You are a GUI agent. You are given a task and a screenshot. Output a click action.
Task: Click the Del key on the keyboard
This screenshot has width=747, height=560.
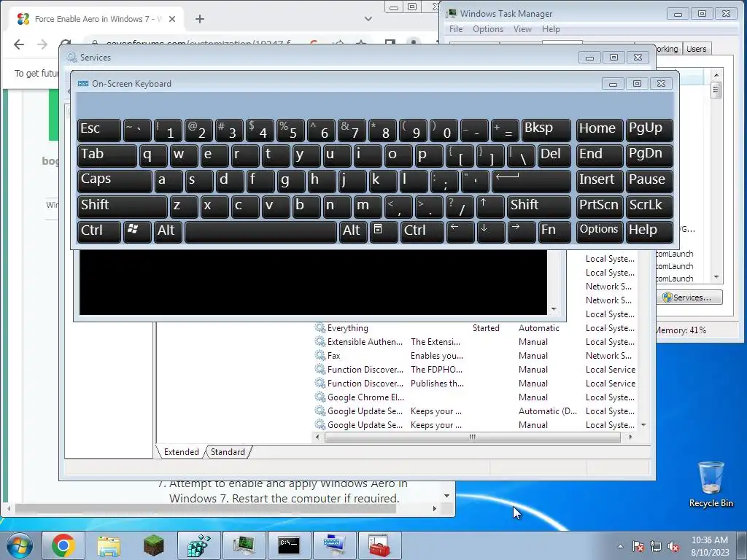coord(554,155)
